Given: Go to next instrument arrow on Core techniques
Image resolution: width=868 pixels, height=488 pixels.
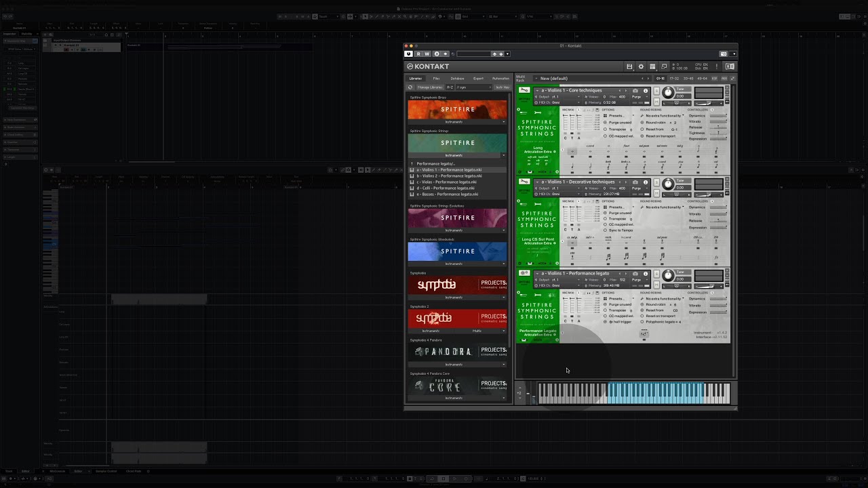Looking at the screenshot, I should [626, 91].
